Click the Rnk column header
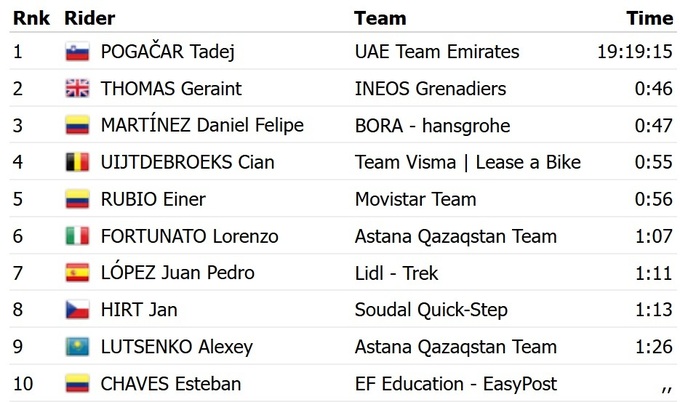The image size is (680, 402). point(31,18)
